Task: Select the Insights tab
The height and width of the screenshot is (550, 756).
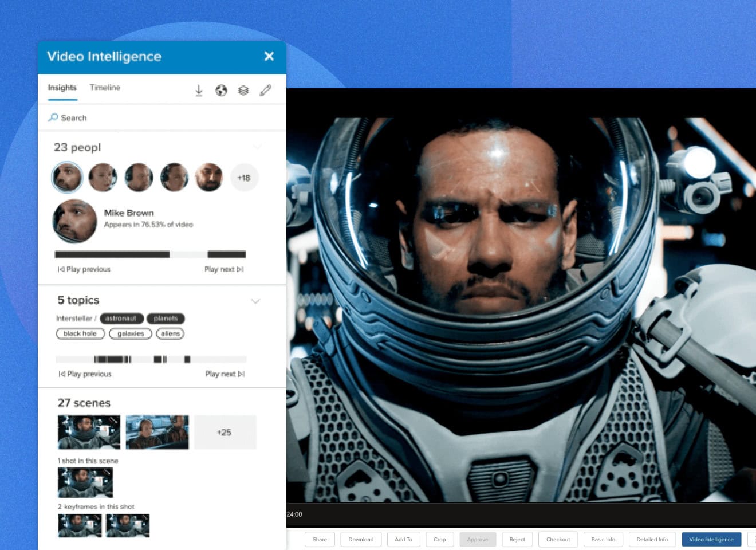Action: pos(62,88)
